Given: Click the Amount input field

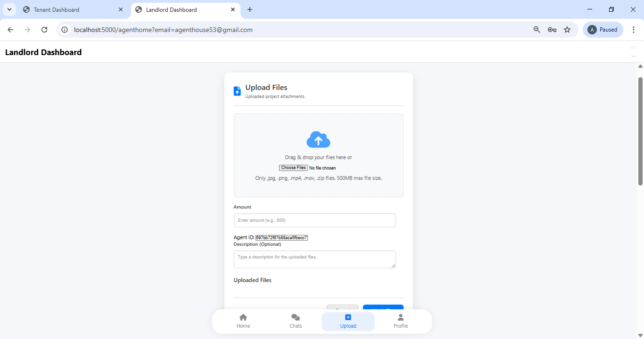Looking at the screenshot, I should pos(314,220).
